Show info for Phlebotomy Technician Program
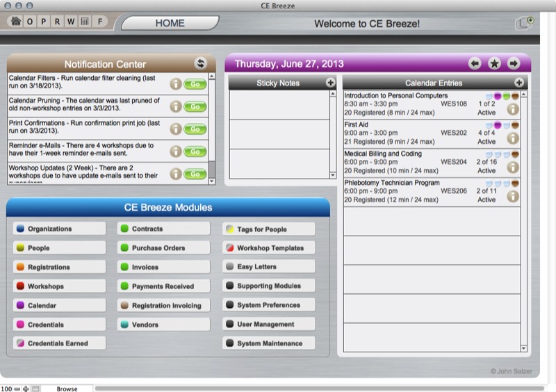Image resolution: width=556 pixels, height=392 pixels. pyautogui.click(x=513, y=197)
